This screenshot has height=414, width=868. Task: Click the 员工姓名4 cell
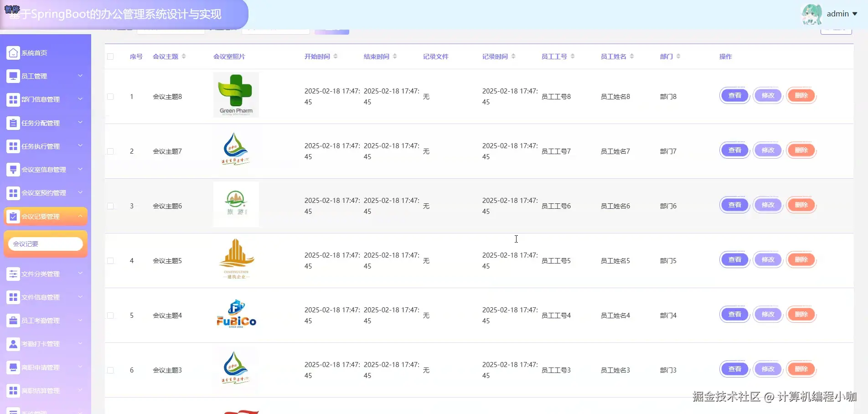point(615,316)
